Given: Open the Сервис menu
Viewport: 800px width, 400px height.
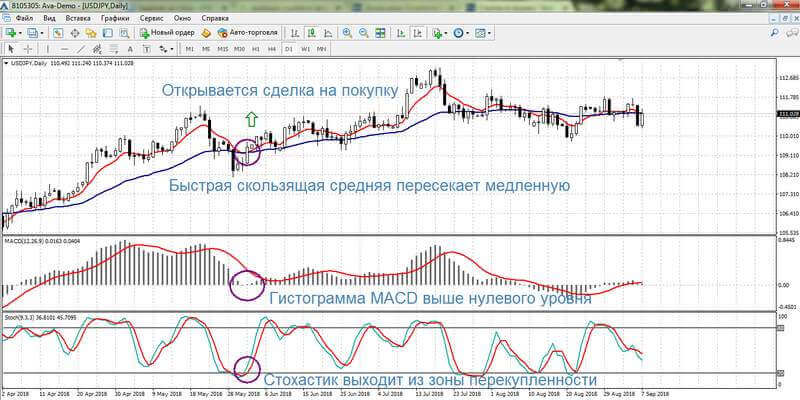Looking at the screenshot, I should 152,18.
